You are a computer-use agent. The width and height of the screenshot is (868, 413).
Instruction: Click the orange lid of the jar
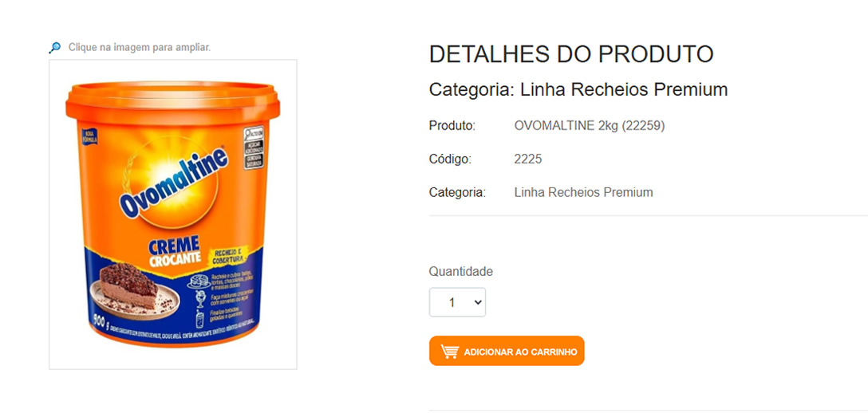pyautogui.click(x=172, y=102)
